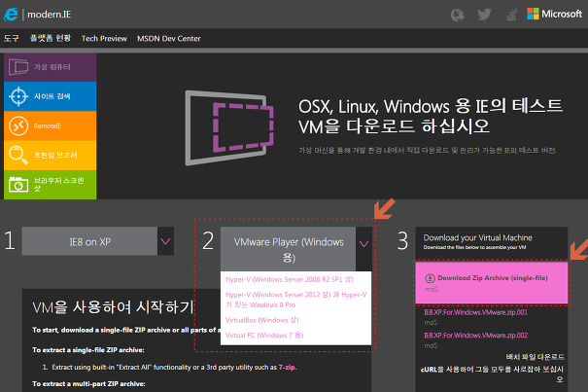Select the 호환성 보고서 sidebar tile

[x=50, y=155]
